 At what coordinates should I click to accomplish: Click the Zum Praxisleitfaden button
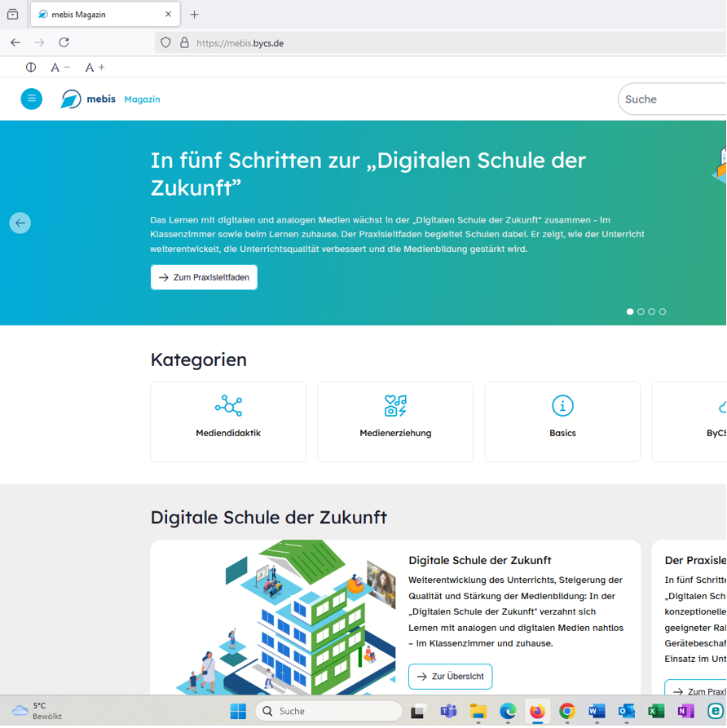point(203,277)
